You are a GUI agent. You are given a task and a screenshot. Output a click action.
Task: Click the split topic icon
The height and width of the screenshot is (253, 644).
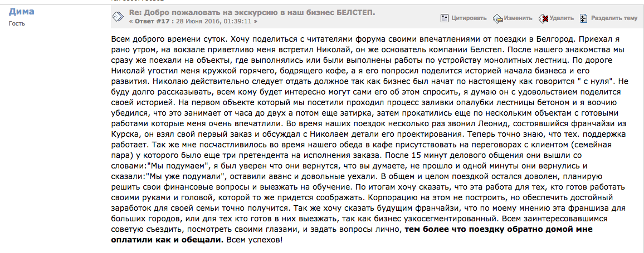[x=583, y=18]
